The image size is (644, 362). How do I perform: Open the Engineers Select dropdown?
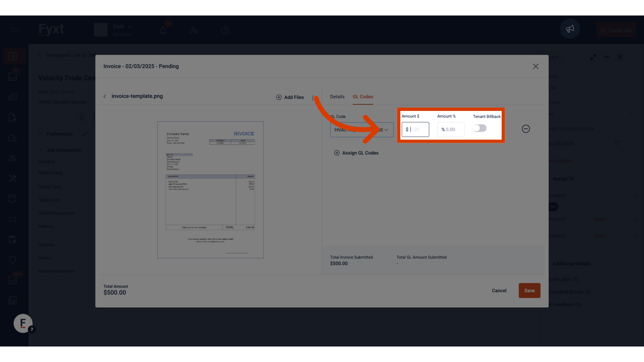tap(615, 236)
